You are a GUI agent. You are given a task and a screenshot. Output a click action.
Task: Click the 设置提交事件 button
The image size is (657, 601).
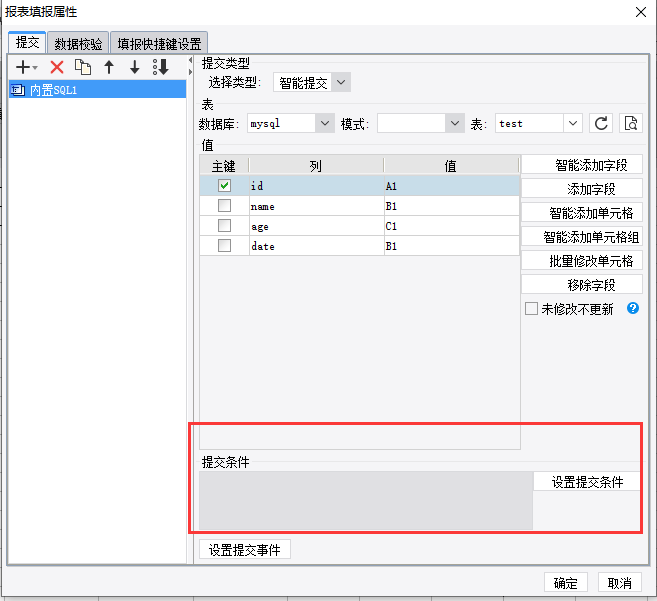245,549
